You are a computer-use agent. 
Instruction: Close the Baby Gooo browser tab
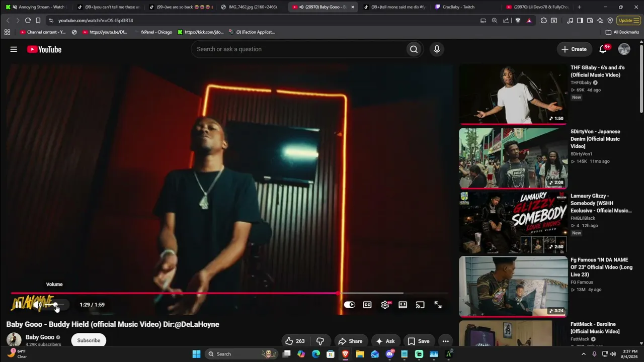pos(352,7)
